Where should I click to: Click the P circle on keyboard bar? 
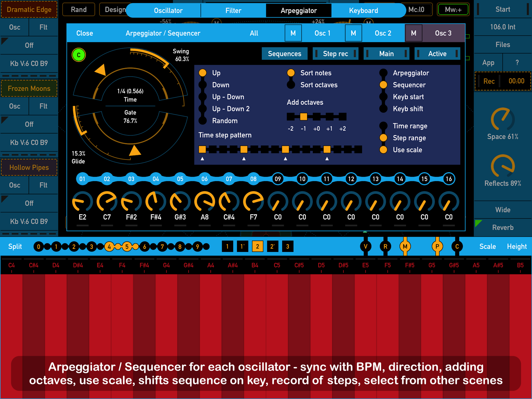coord(437,246)
